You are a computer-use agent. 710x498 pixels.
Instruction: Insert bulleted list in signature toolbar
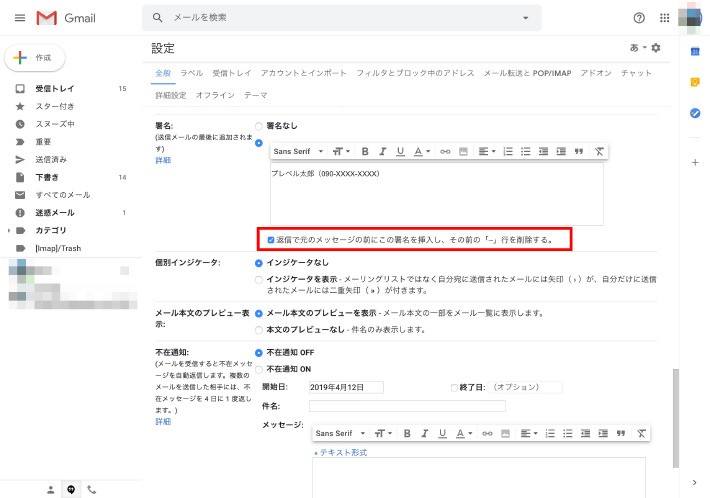pyautogui.click(x=525, y=151)
